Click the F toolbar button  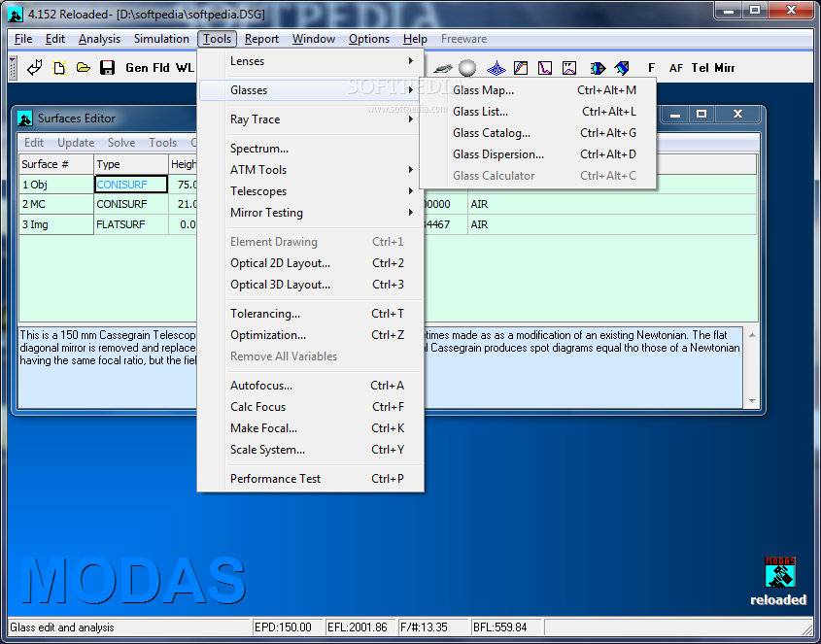coord(651,68)
